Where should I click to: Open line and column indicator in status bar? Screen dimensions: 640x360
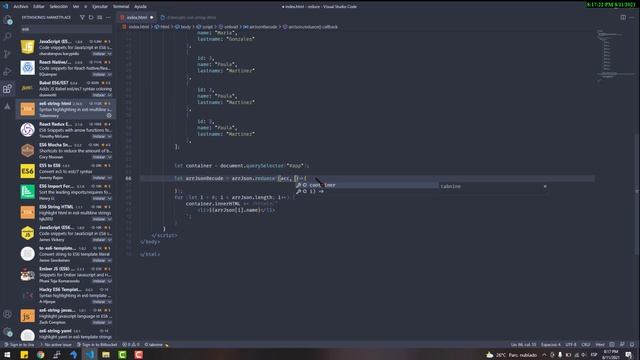[523, 344]
